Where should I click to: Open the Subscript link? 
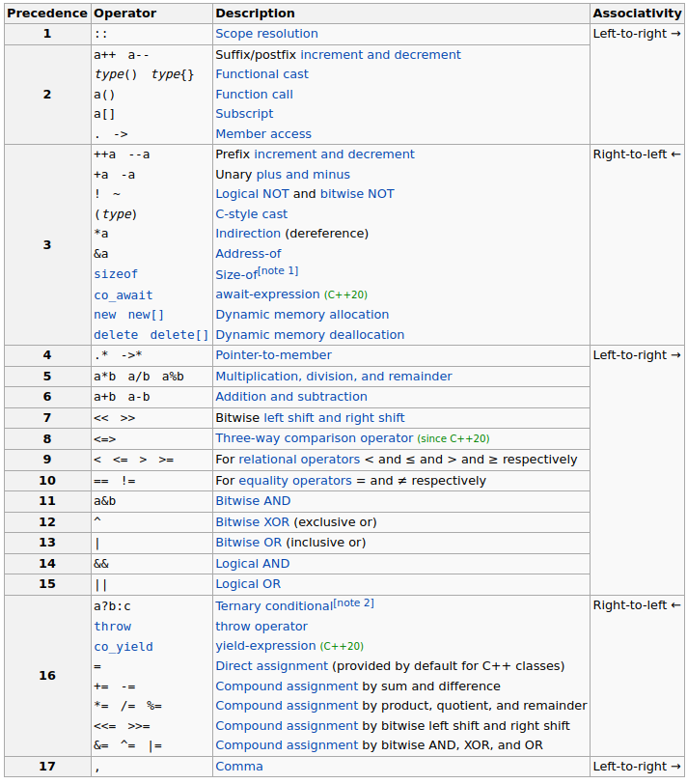coord(244,114)
